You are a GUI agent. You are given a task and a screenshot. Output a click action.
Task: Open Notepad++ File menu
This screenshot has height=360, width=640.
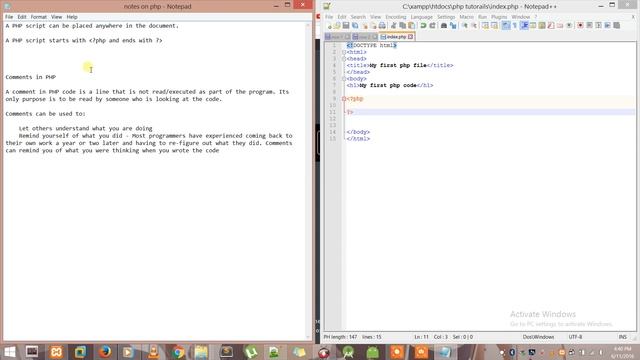click(329, 17)
